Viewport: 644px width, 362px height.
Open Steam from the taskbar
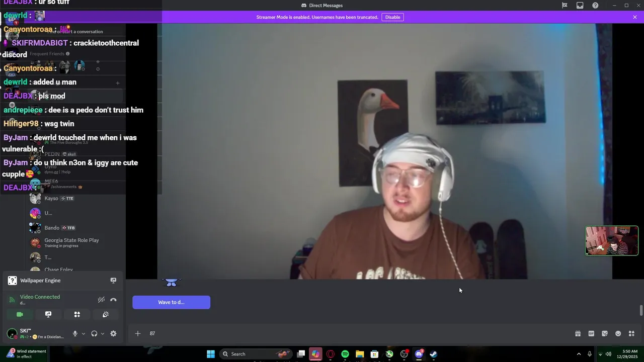pyautogui.click(x=433, y=354)
